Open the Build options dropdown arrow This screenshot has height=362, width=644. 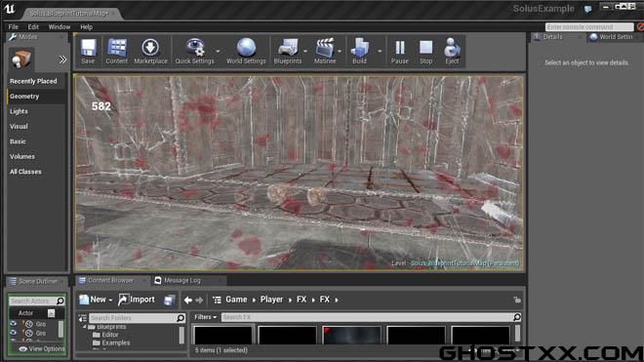380,52
